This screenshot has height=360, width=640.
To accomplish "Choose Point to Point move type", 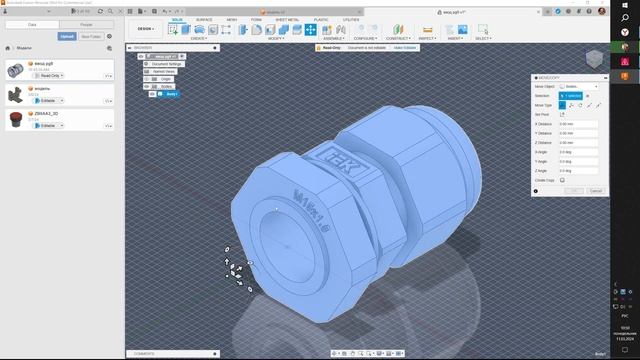I will (x=589, y=105).
